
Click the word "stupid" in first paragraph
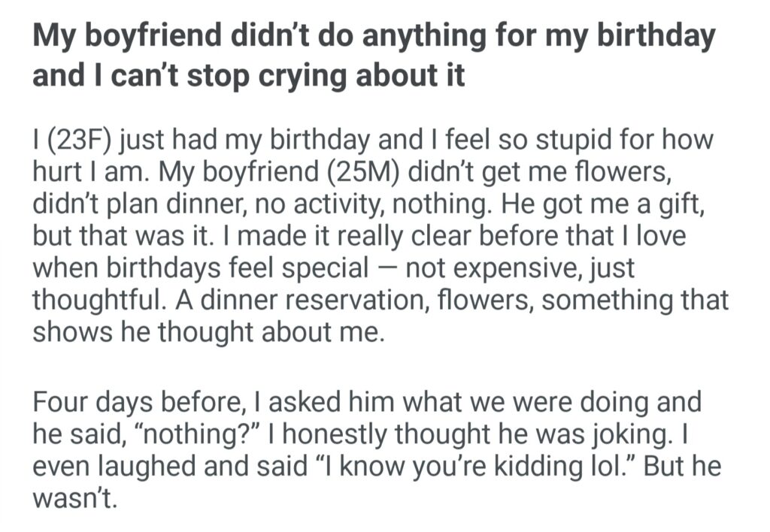click(x=521, y=139)
